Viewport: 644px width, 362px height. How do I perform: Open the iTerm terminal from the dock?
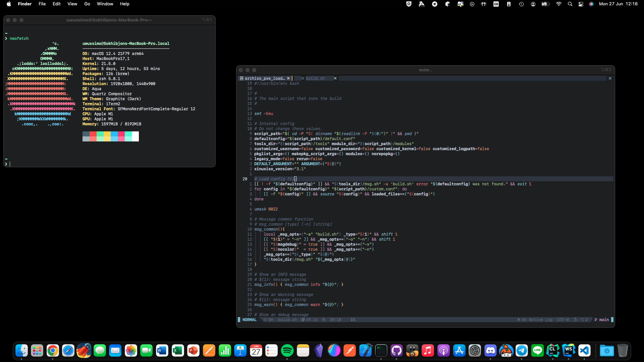381,351
